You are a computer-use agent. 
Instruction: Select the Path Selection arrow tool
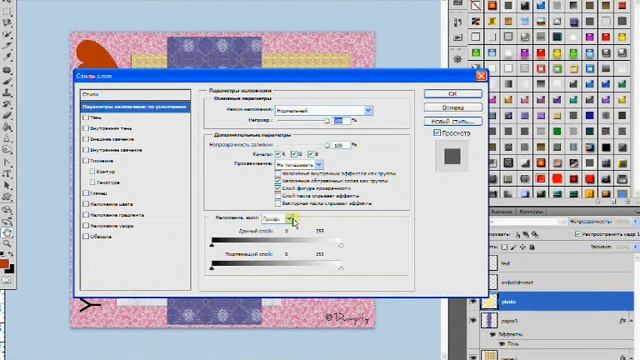(x=7, y=186)
